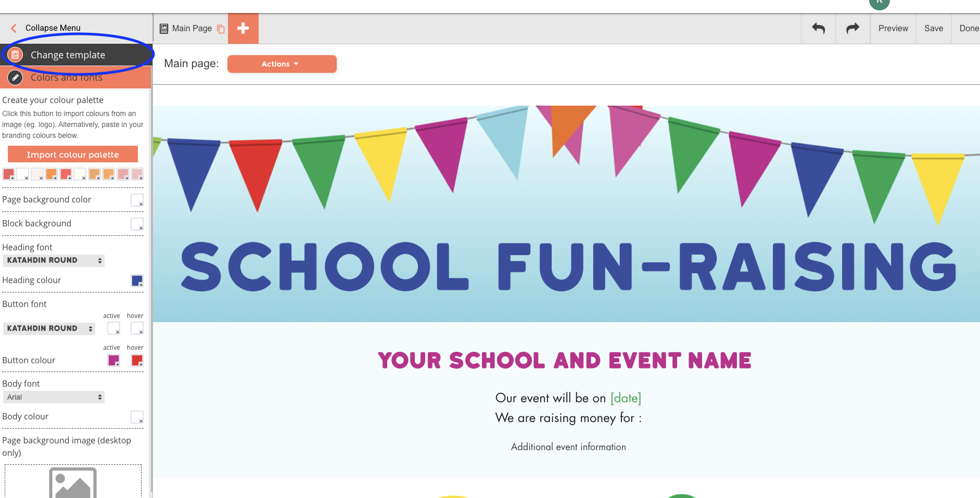
Task: Pick the first red palette swatch
Action: point(8,174)
